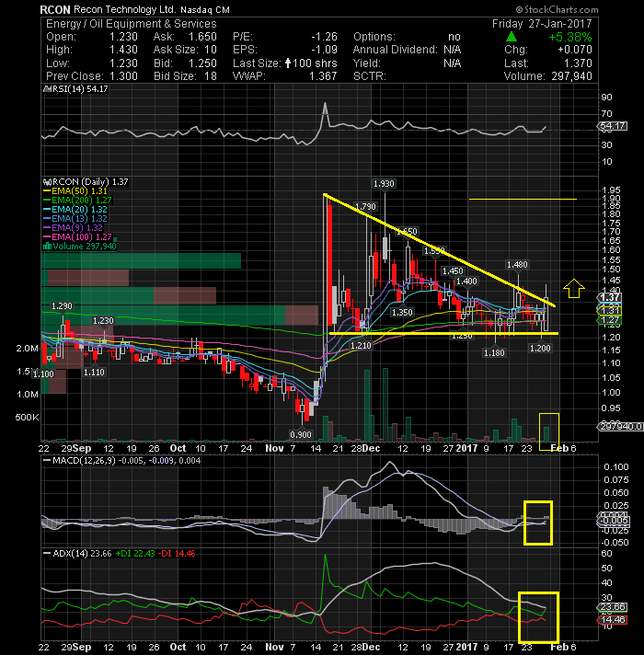Screen dimensions: 644x655
Task: Click the '1.350' price label on chart
Action: pos(402,313)
